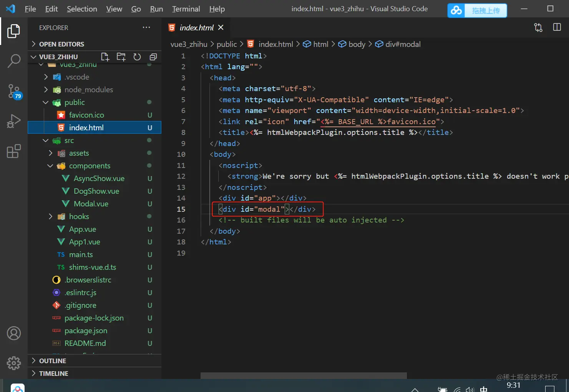Screen dimensions: 569x392
Task: Open the Go menu
Action: (x=136, y=9)
